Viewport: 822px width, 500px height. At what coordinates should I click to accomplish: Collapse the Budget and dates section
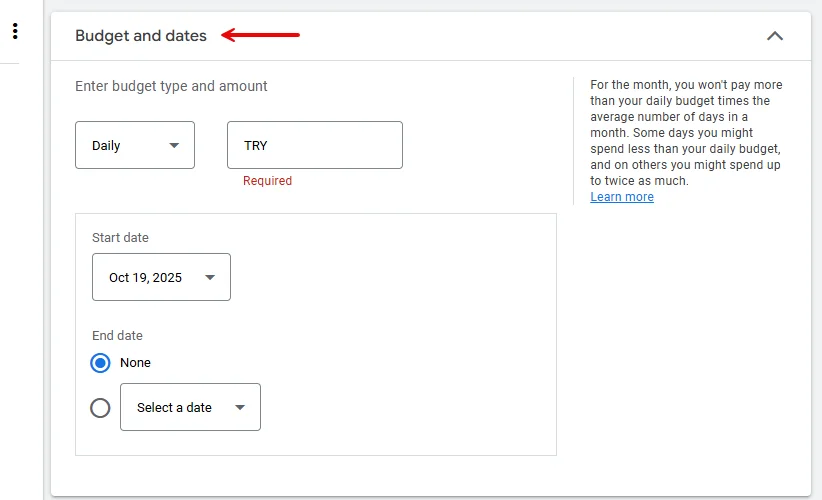coord(775,36)
